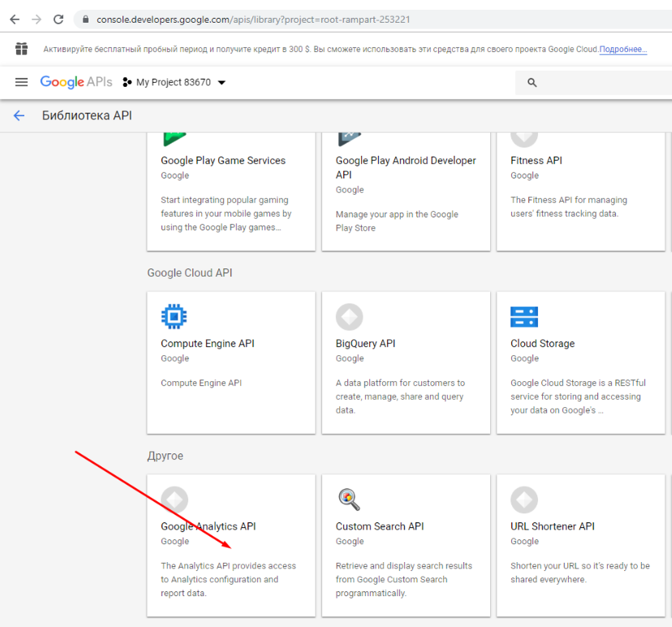Image resolution: width=672 pixels, height=627 pixels.
Task: Go back with the browser back arrow
Action: coord(15,19)
